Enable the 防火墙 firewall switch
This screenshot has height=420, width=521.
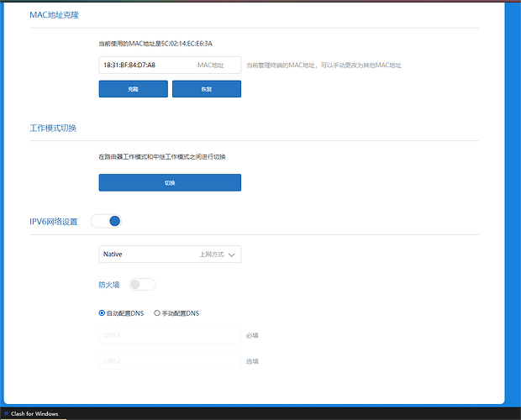[142, 285]
